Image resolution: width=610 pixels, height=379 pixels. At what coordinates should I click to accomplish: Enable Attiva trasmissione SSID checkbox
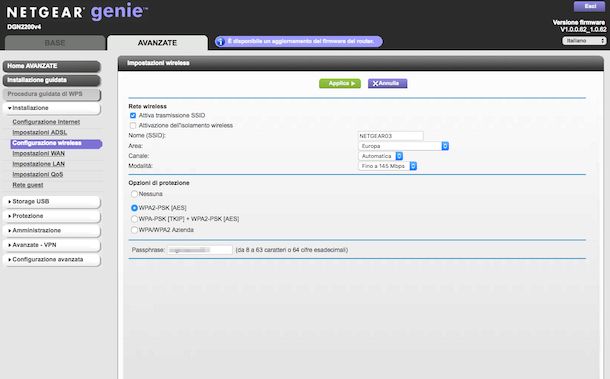coord(133,116)
